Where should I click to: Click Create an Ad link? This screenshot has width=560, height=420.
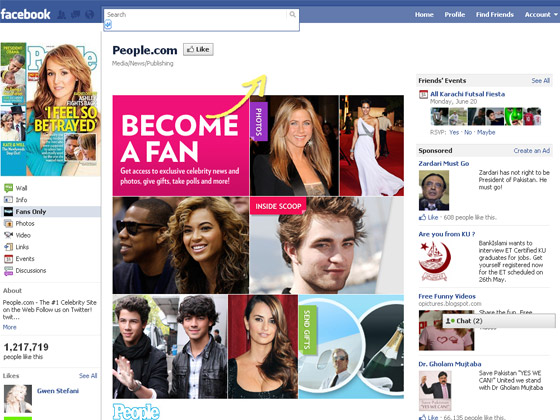pos(531,151)
